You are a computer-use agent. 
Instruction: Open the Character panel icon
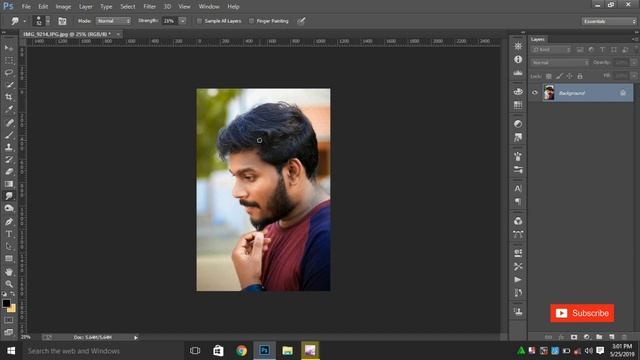[518, 189]
